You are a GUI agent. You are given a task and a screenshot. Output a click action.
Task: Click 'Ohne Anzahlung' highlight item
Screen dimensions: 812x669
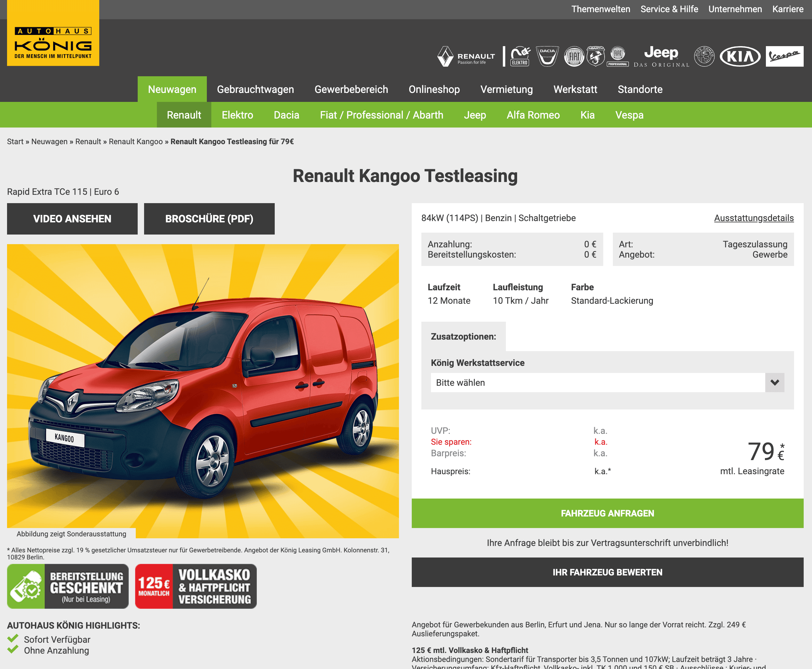click(x=56, y=650)
